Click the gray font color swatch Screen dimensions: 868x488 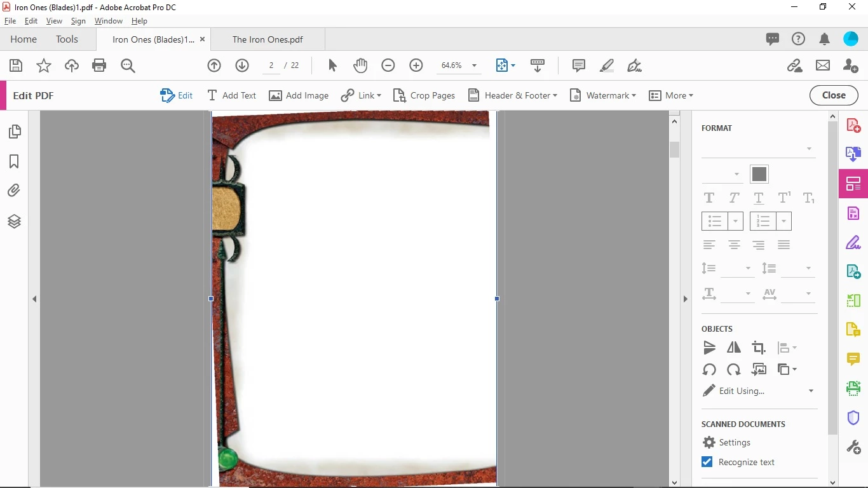(x=759, y=174)
